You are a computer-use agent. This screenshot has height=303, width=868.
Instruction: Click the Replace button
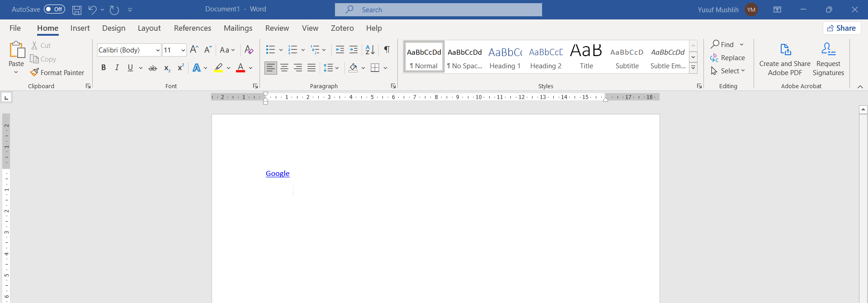(728, 58)
